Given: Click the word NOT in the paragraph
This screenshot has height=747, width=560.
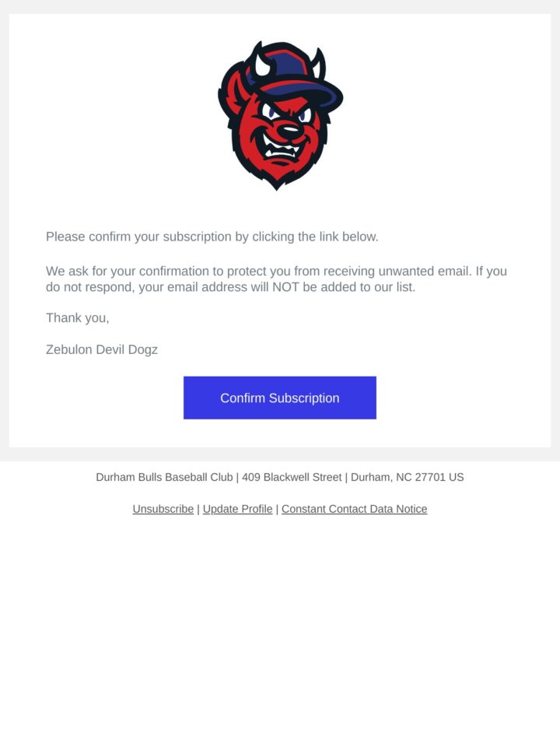Looking at the screenshot, I should pyautogui.click(x=285, y=287).
